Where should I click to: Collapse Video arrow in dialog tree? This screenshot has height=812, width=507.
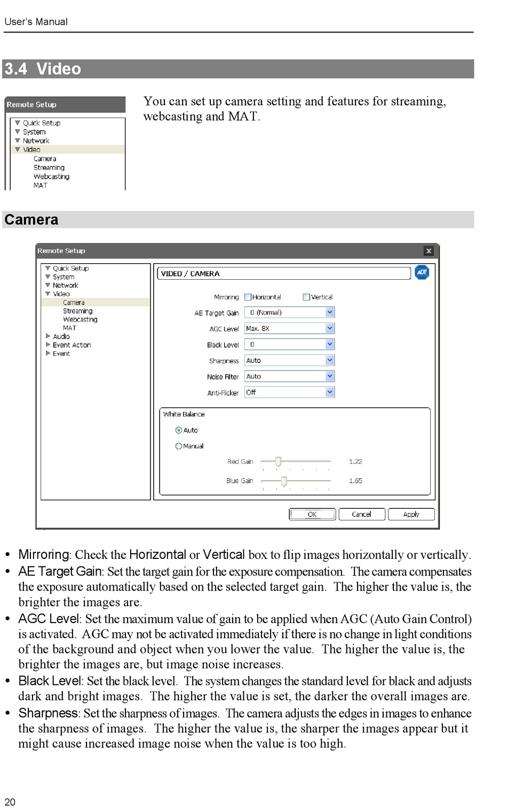click(x=48, y=294)
